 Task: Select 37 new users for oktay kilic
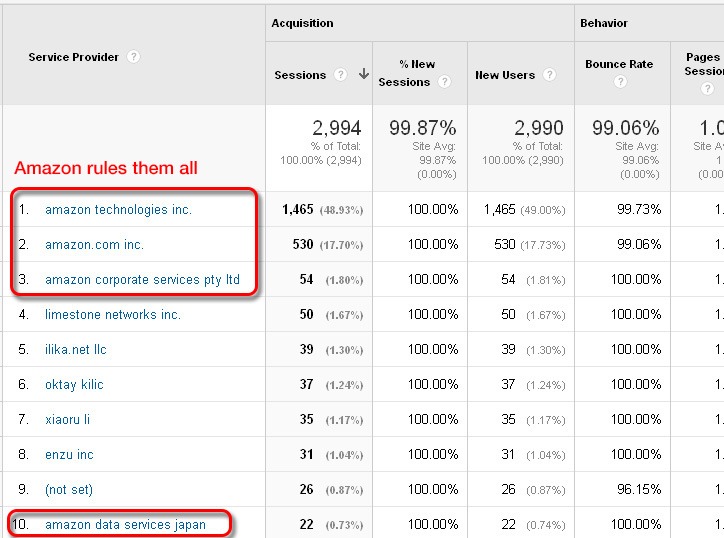[x=508, y=385]
